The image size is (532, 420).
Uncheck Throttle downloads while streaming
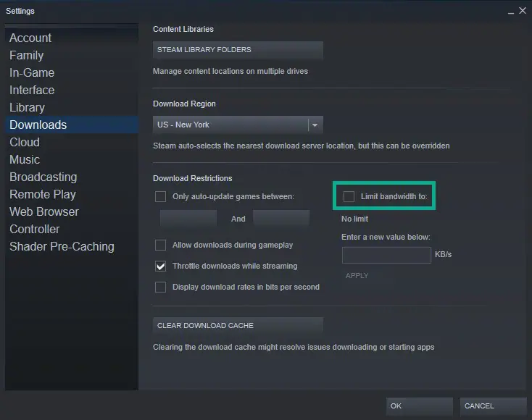point(160,266)
